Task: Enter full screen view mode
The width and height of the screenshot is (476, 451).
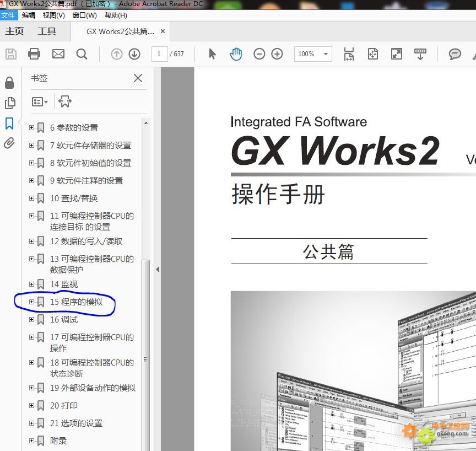Action: [x=397, y=54]
